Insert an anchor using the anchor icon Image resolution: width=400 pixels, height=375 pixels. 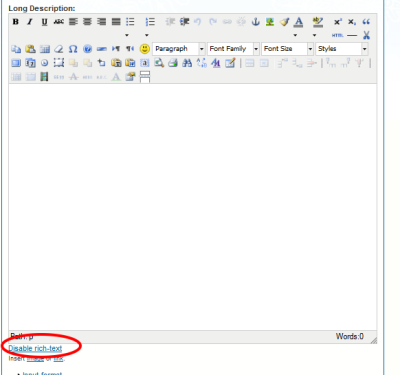(255, 22)
